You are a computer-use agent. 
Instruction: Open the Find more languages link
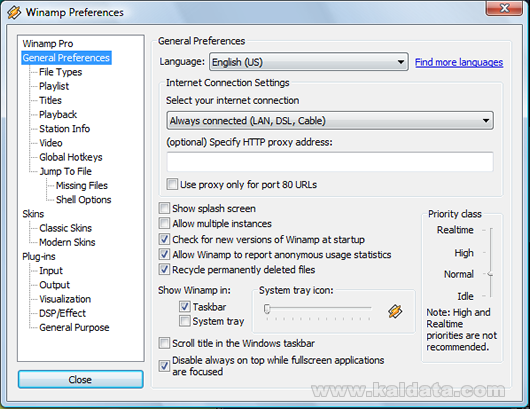(459, 62)
